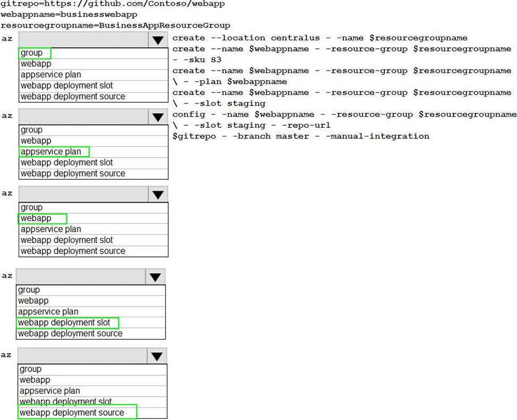This screenshot has height=420, width=517.
Task: Select 'webapp' in the third dropdown list
Action: pos(93,218)
